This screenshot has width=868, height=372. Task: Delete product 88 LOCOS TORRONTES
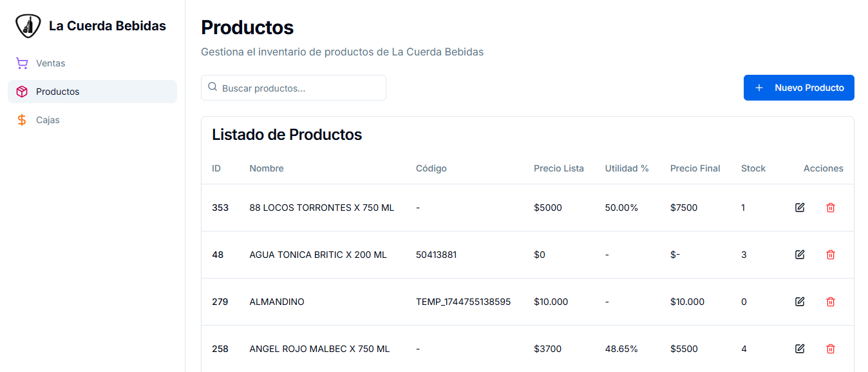point(831,207)
